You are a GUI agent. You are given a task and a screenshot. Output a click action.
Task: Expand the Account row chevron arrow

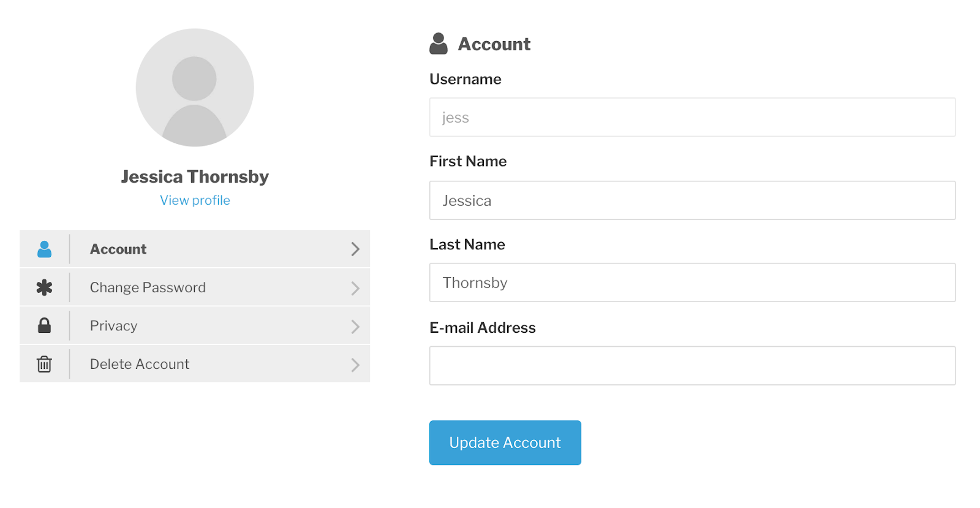tap(355, 249)
